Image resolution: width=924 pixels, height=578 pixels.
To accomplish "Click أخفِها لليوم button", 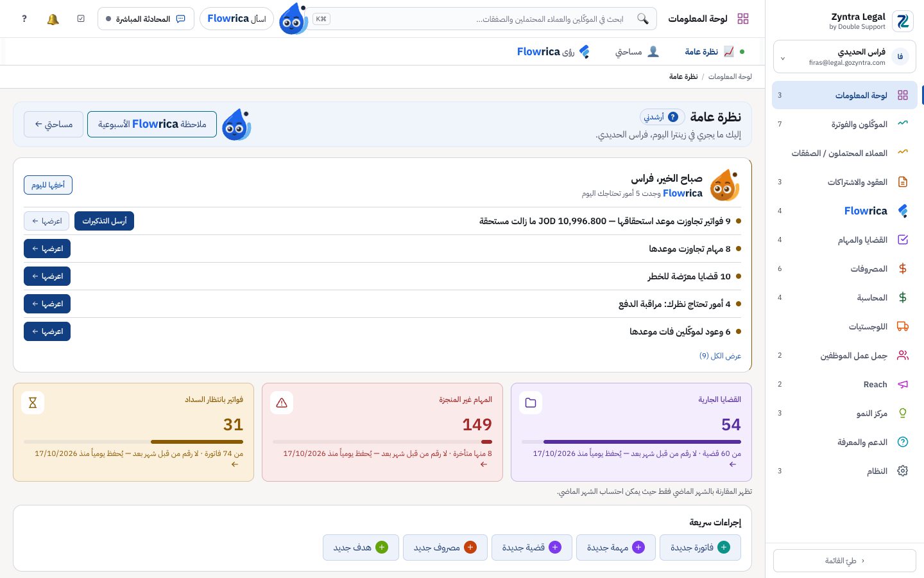I will (x=48, y=185).
